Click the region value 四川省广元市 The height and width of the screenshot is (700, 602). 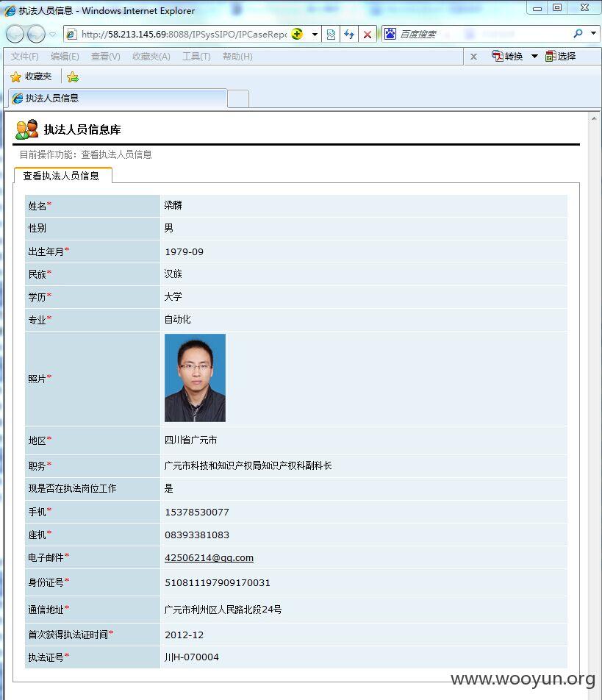191,440
